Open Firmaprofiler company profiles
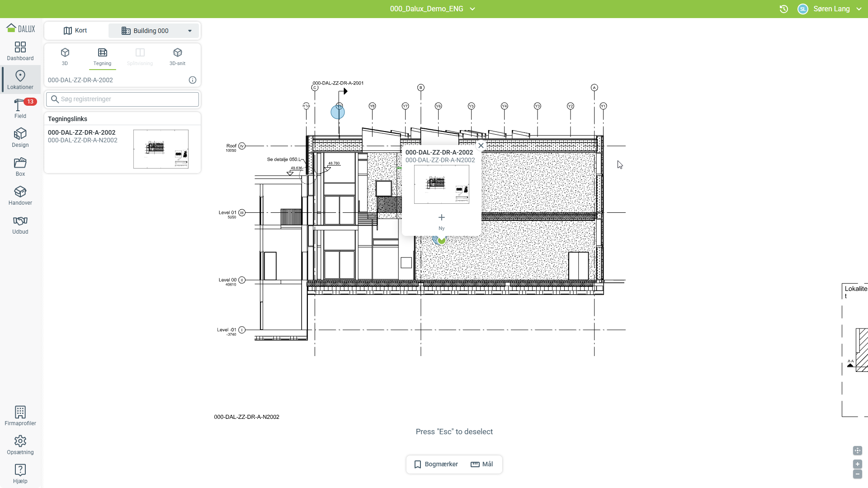The width and height of the screenshot is (868, 488). click(20, 416)
